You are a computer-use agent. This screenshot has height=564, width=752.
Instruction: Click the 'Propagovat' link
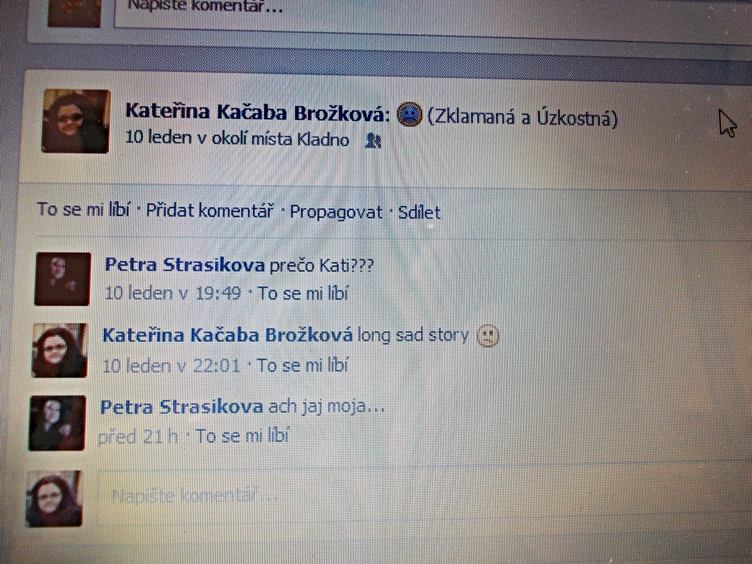336,212
